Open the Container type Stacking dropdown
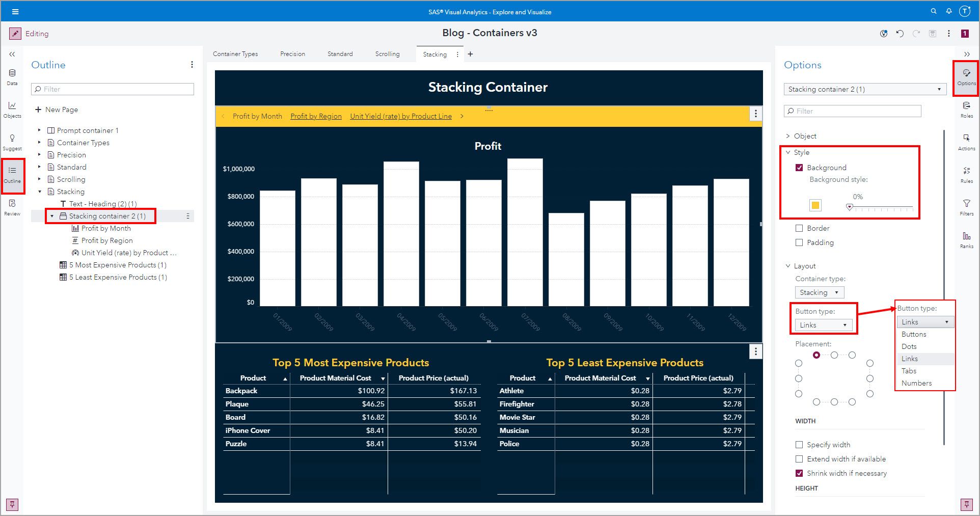Viewport: 980px width, 516px height. pos(819,292)
